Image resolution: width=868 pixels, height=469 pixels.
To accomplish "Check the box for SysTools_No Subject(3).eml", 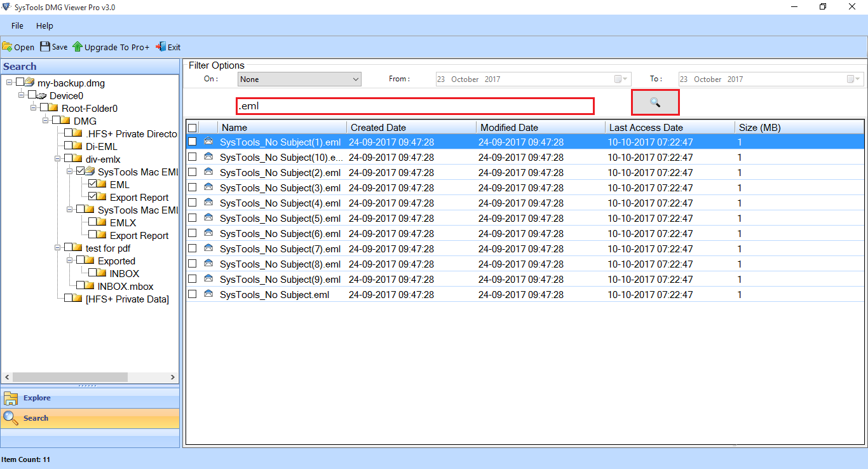I will pyautogui.click(x=193, y=187).
